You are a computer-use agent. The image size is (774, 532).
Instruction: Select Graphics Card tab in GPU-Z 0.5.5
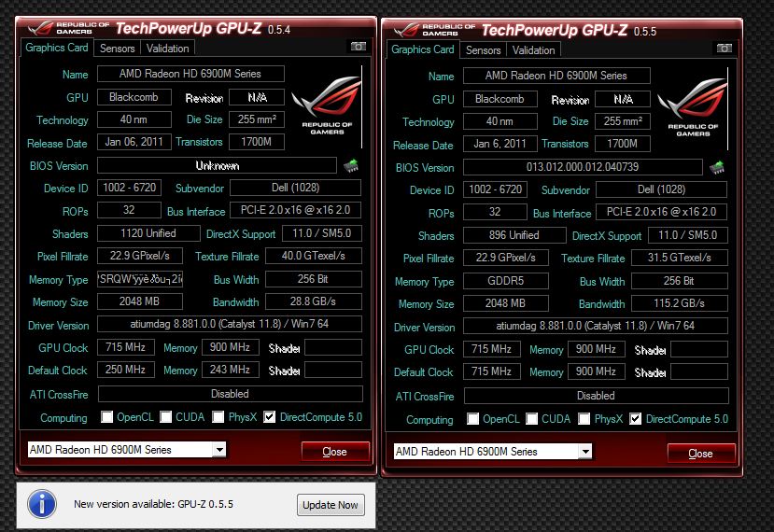pos(423,49)
